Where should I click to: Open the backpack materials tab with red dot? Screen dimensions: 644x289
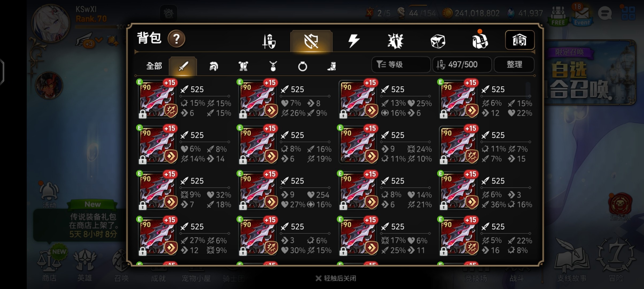(480, 40)
